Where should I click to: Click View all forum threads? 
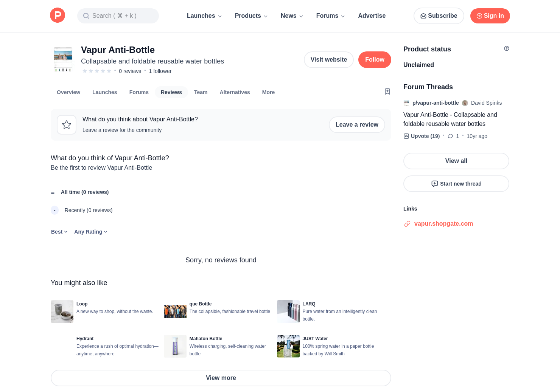(456, 161)
